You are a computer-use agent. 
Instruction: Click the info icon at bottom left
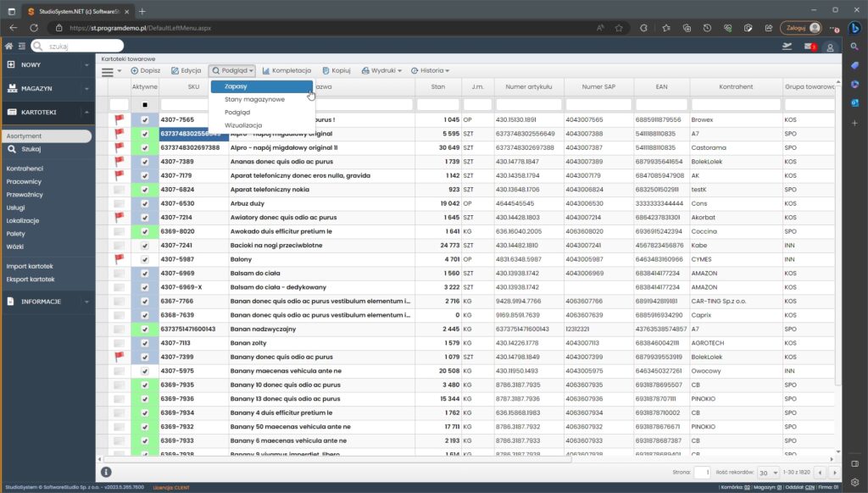coord(106,472)
